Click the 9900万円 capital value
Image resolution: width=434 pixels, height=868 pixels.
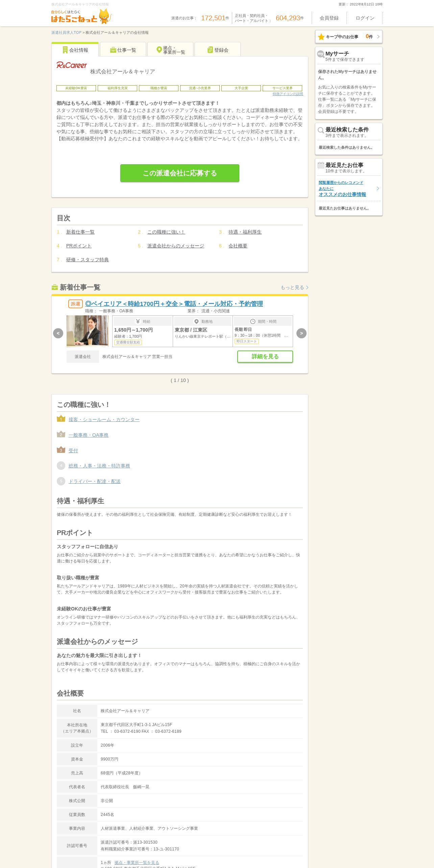coord(110,759)
